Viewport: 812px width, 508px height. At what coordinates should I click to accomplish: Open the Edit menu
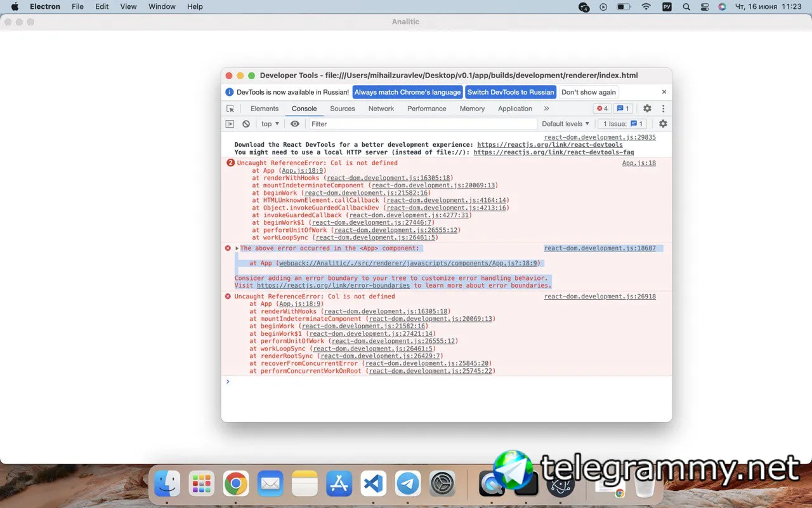pos(102,6)
